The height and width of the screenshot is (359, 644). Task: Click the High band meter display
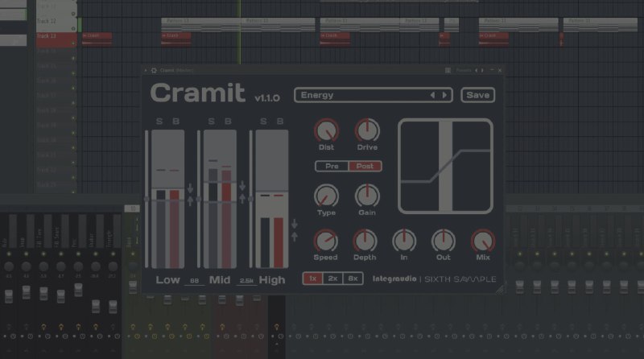(x=272, y=199)
